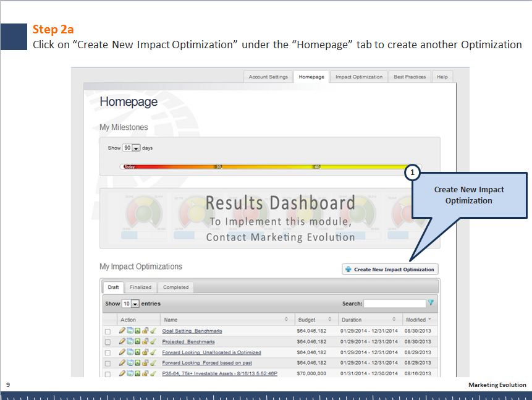The width and height of the screenshot is (532, 400).
Task: Check the box for Goal Setting_Benchmarks row
Action: tap(108, 332)
